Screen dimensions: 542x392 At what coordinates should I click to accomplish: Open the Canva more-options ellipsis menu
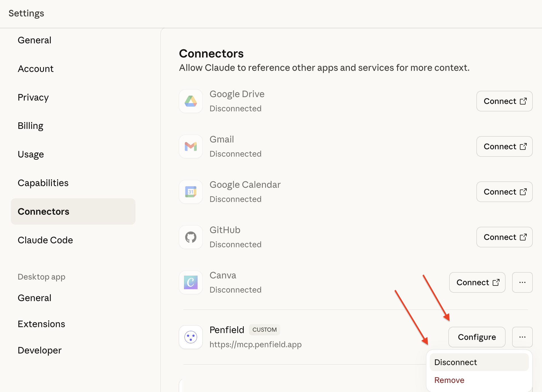click(x=522, y=282)
